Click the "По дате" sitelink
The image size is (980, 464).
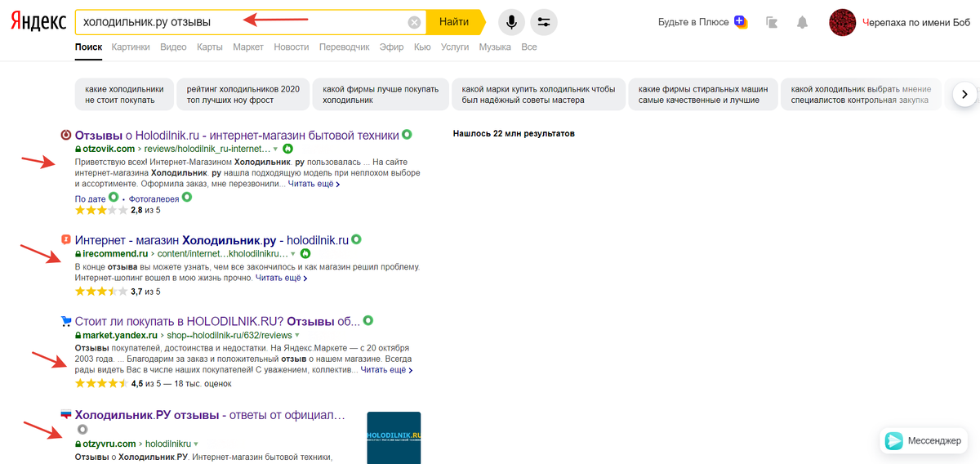pyautogui.click(x=91, y=199)
